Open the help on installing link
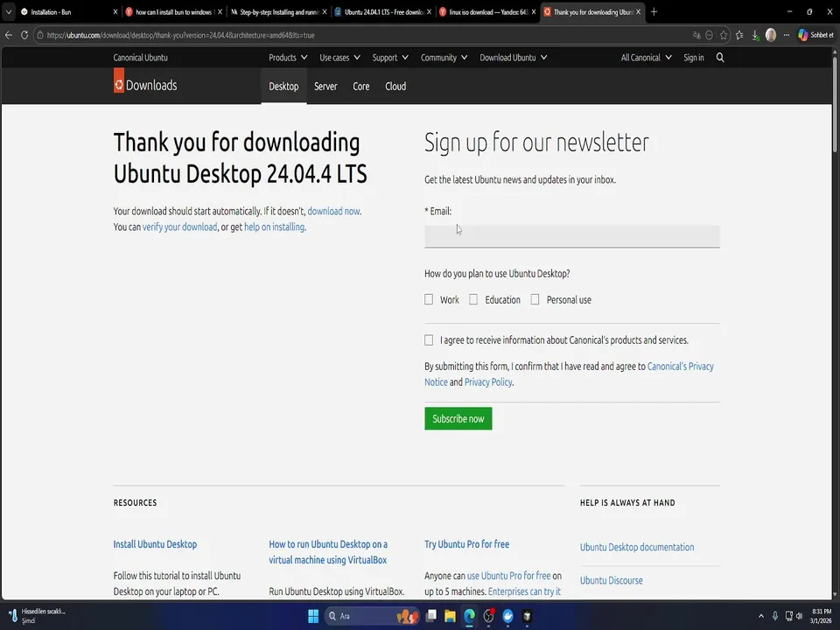Viewport: 840px width, 630px height. coord(274,227)
